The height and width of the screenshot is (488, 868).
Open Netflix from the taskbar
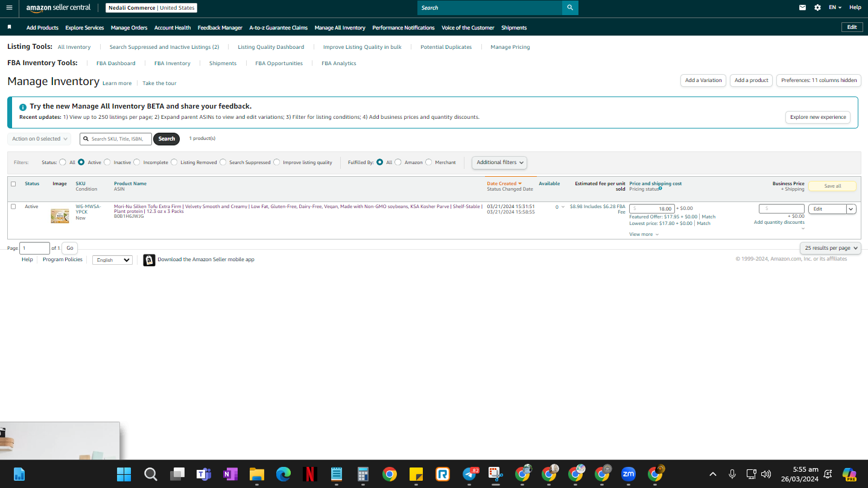click(310, 474)
